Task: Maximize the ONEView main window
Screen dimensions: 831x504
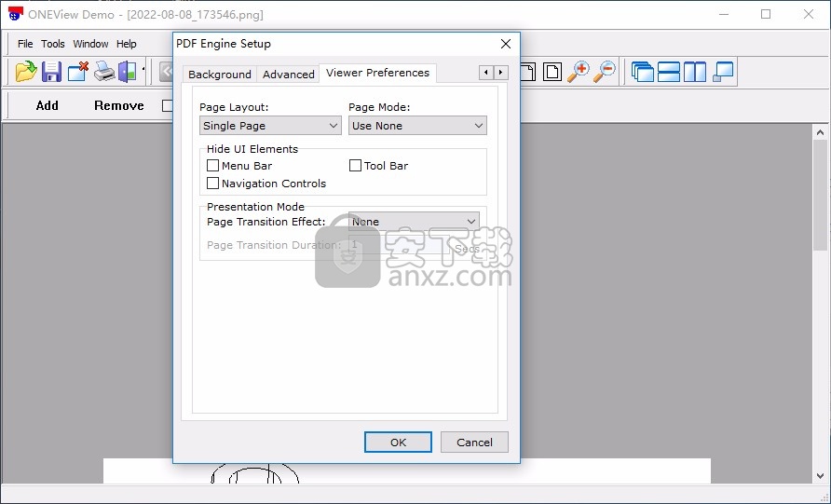Action: [x=766, y=14]
